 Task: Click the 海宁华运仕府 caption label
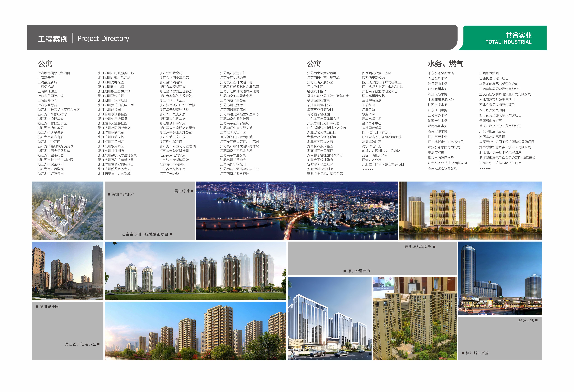[359, 271]
